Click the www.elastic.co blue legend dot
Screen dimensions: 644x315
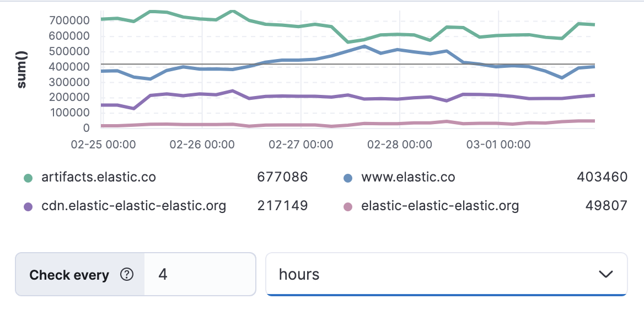pyautogui.click(x=348, y=178)
